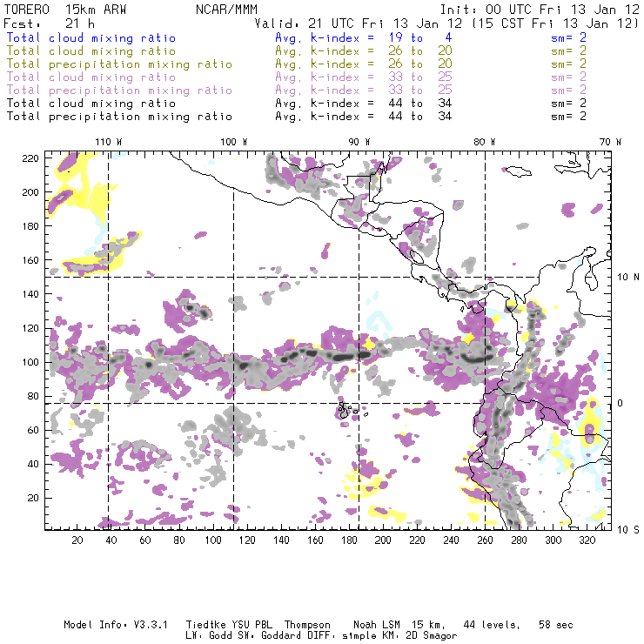
Task: Click the x-axis tick label 260
Action: 485,540
